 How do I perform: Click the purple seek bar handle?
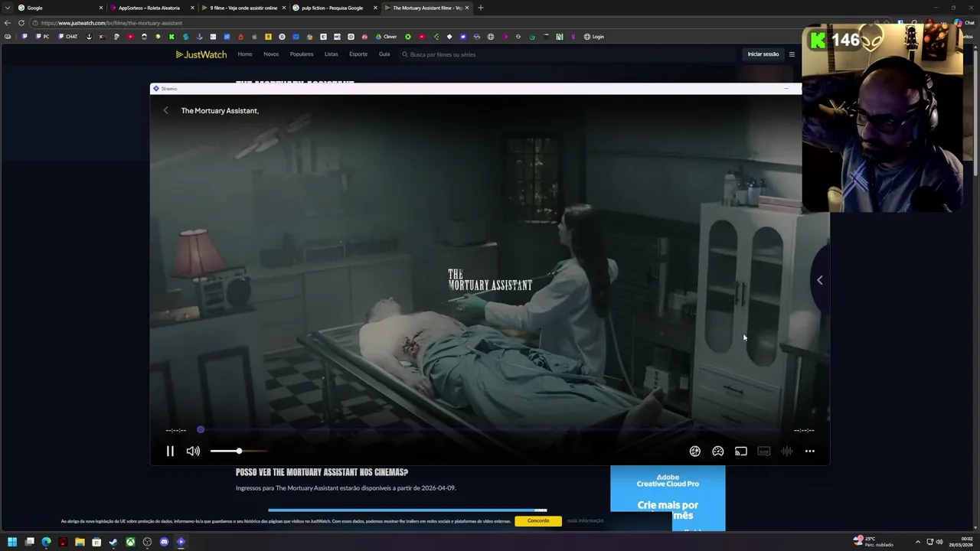(x=201, y=430)
